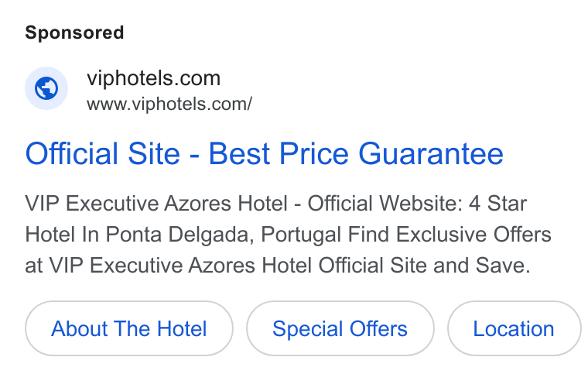Click the 'Best Price Guarantee' part of headline
Viewport: 588px width, 381px height.
click(x=356, y=153)
